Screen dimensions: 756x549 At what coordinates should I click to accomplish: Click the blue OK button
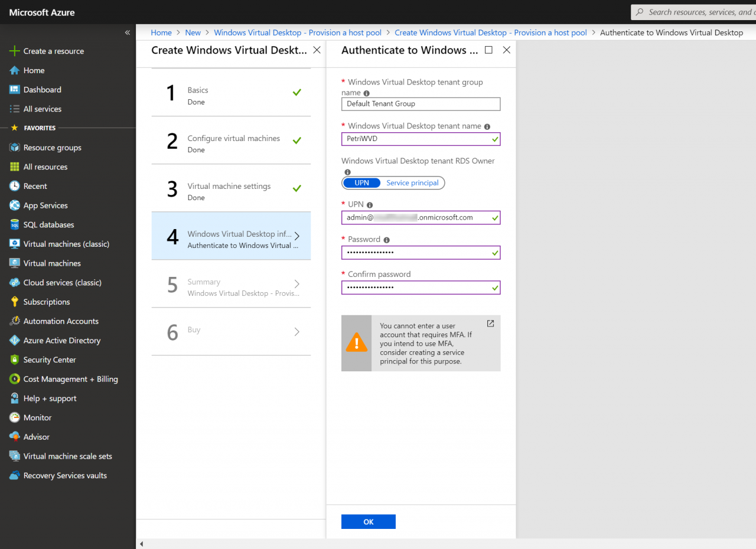tap(369, 522)
